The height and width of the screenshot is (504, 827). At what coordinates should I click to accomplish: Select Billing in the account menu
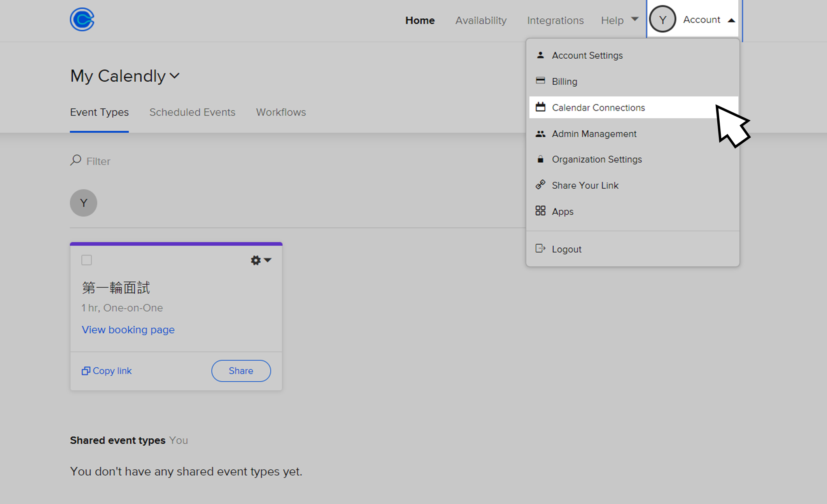633,82
